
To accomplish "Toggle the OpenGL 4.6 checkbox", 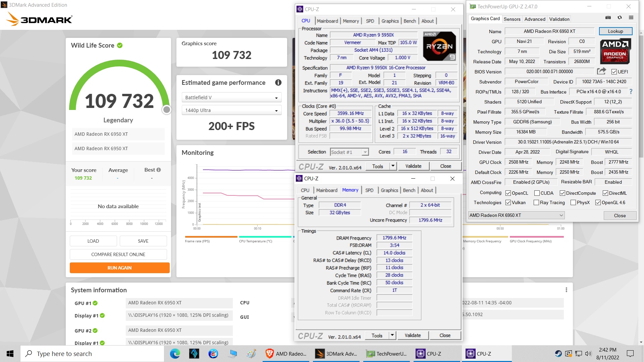I will click(598, 202).
